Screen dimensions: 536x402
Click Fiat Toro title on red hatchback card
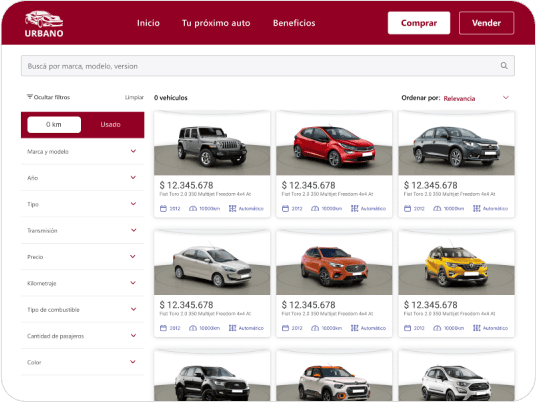click(327, 194)
